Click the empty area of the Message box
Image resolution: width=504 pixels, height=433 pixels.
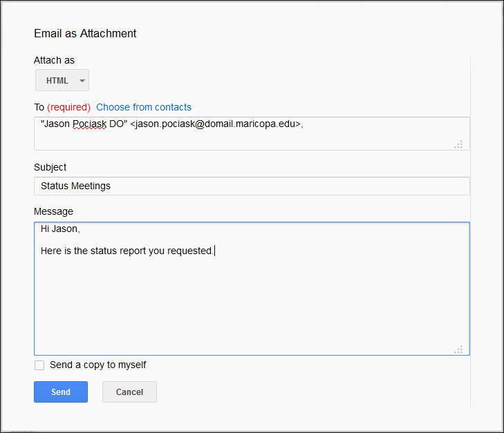[x=252, y=304]
